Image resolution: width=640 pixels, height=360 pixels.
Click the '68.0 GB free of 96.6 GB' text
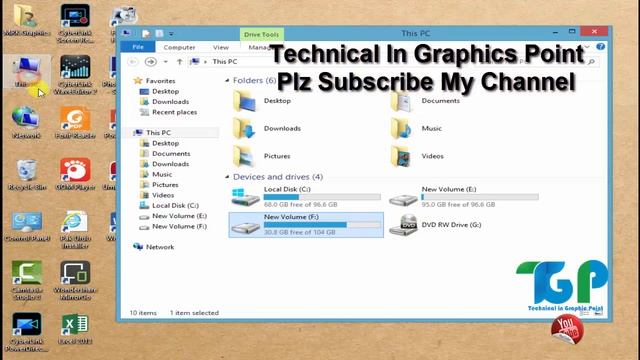coord(300,204)
